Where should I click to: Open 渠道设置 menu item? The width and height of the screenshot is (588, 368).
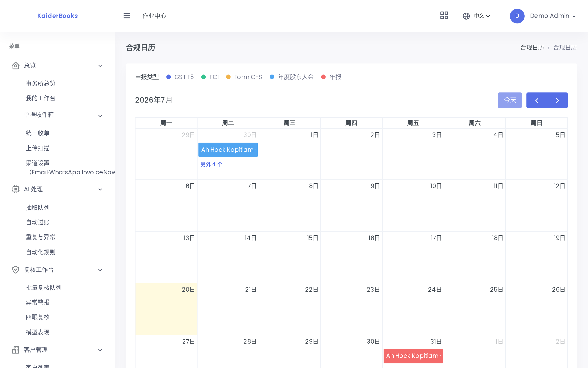pyautogui.click(x=70, y=167)
